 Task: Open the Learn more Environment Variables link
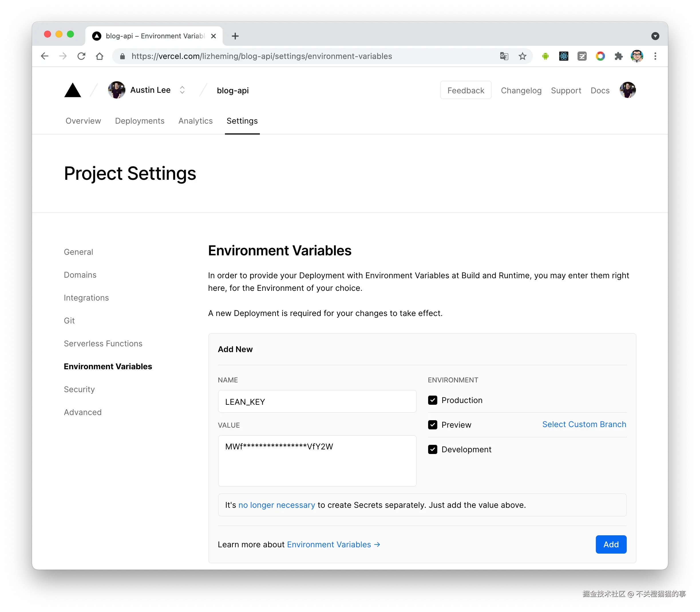333,545
